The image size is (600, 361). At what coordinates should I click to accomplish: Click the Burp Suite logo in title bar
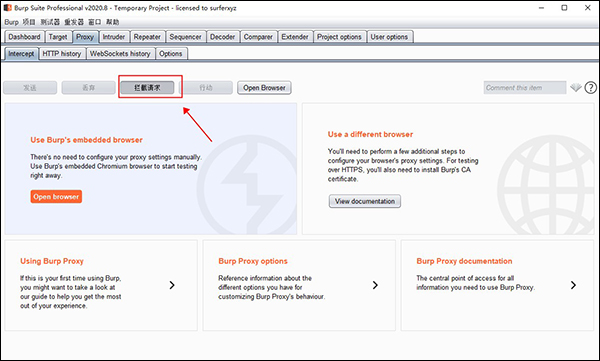[8, 8]
